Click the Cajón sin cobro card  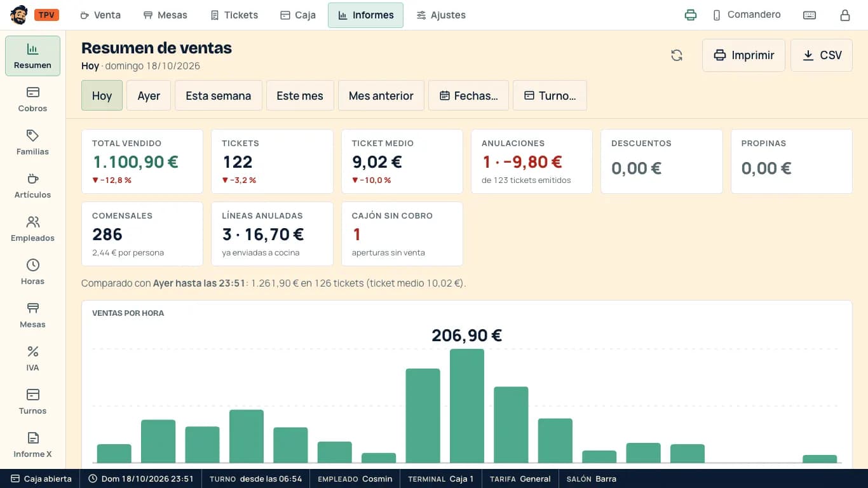(x=402, y=234)
